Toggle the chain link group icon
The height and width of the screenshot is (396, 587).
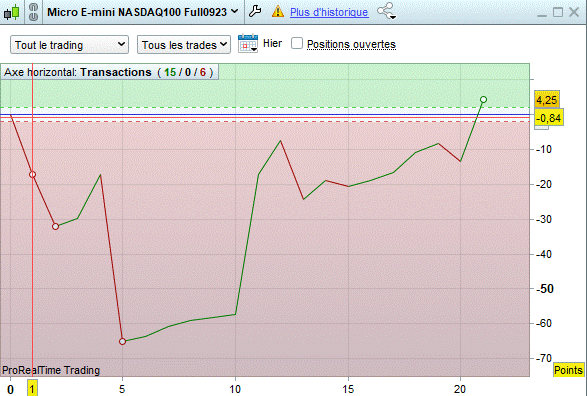[x=33, y=12]
